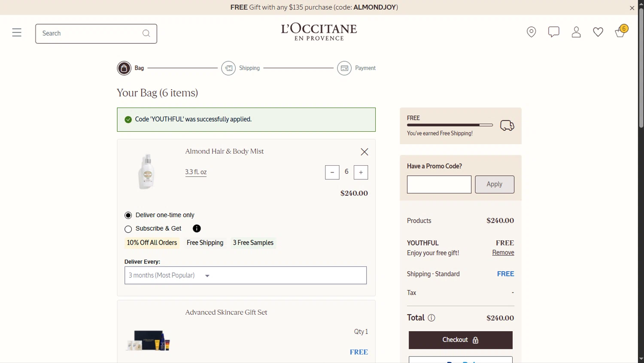Select the Bag step label

(139, 68)
